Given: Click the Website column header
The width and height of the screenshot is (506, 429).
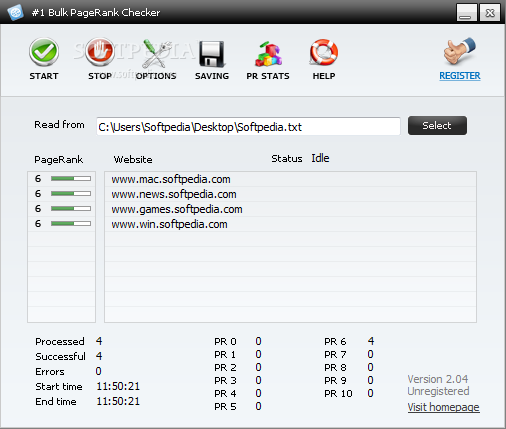Looking at the screenshot, I should pyautogui.click(x=133, y=159).
